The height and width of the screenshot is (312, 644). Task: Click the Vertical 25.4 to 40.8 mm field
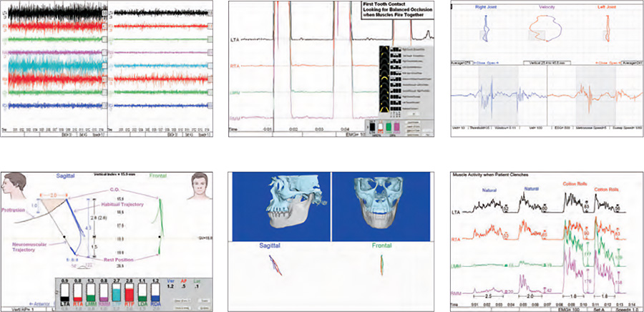click(547, 63)
